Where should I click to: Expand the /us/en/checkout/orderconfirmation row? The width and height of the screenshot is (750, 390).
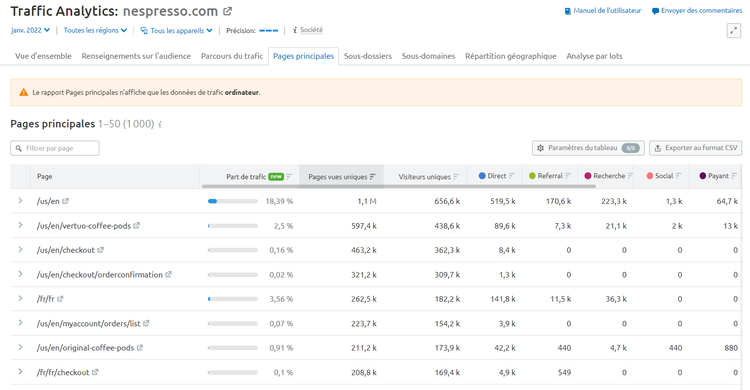[x=20, y=274]
